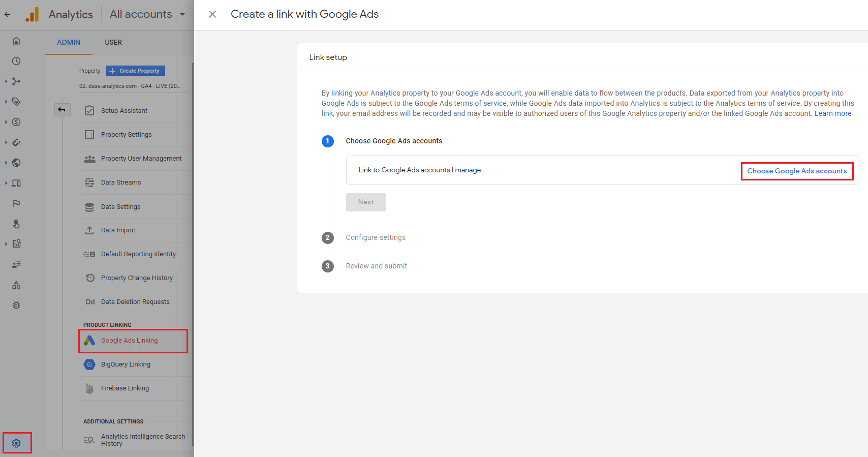Open Data Import
The height and width of the screenshot is (457, 868).
coord(134,230)
